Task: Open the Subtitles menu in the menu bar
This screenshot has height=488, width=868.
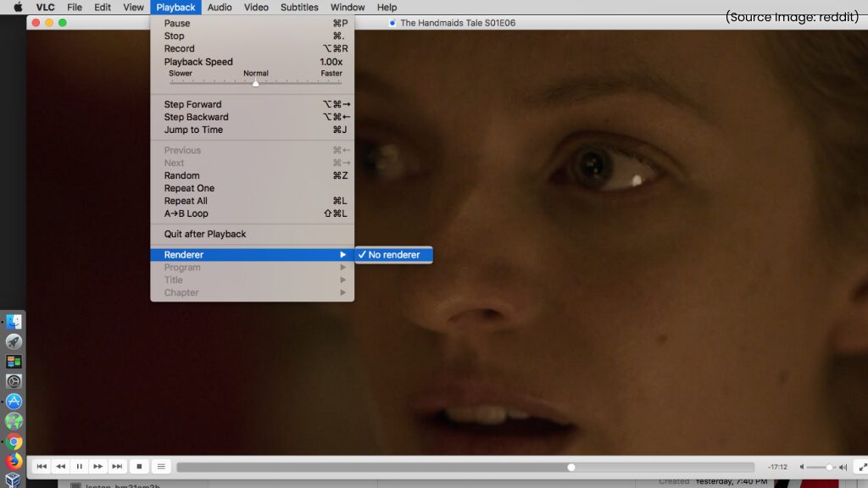Action: point(299,8)
